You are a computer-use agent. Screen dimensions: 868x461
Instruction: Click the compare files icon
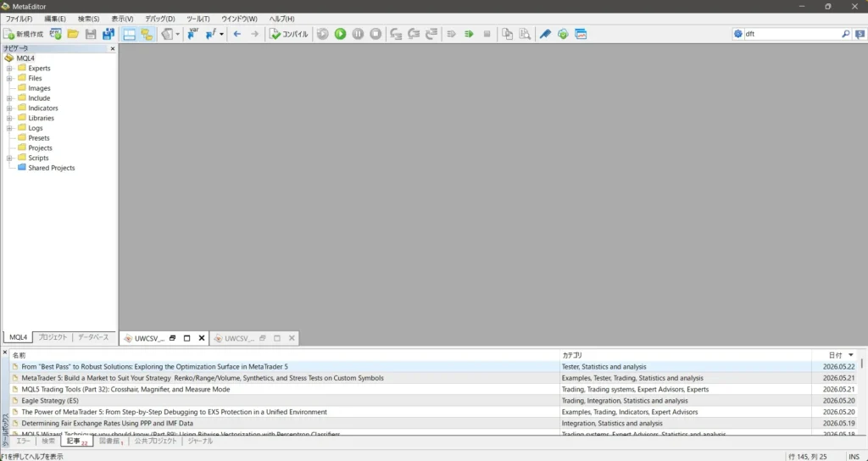click(x=507, y=34)
